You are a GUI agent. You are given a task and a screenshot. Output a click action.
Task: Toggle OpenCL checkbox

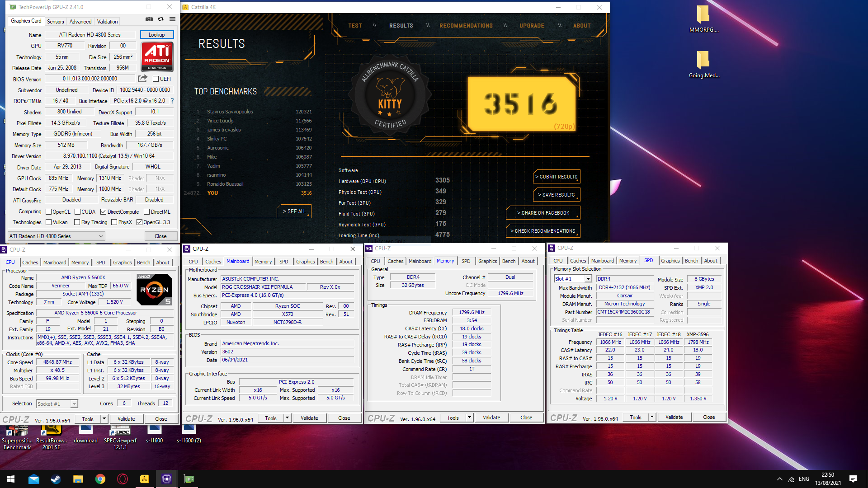(48, 212)
